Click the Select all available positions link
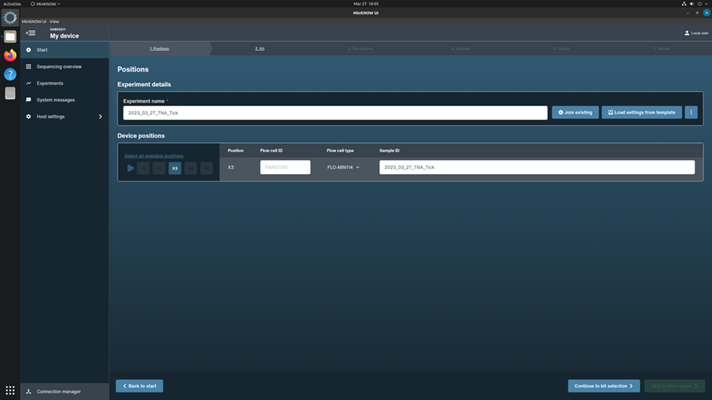Image resolution: width=712 pixels, height=400 pixels. (154, 156)
